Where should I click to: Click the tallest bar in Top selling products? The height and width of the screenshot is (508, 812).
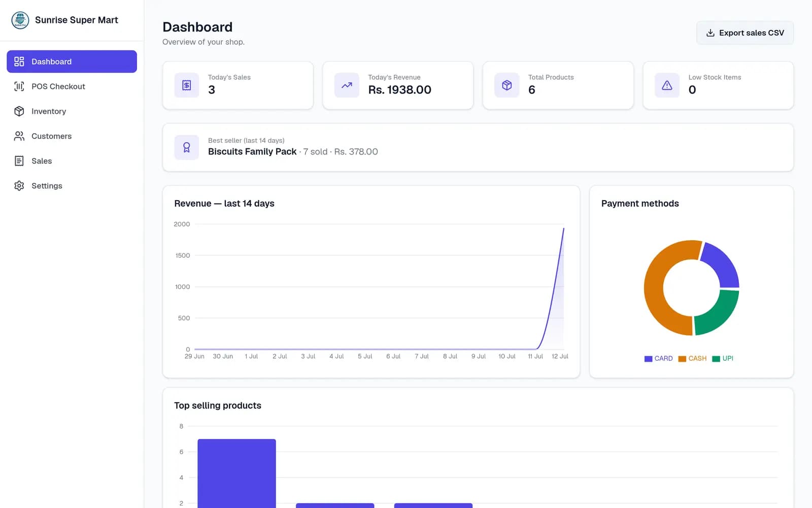tap(236, 473)
